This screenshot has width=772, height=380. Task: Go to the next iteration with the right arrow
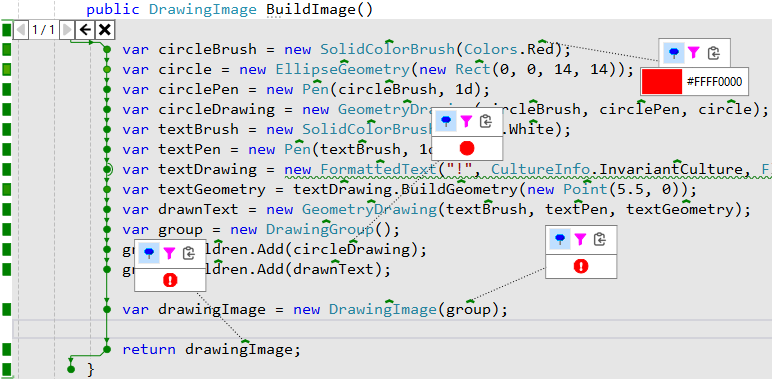[66, 30]
